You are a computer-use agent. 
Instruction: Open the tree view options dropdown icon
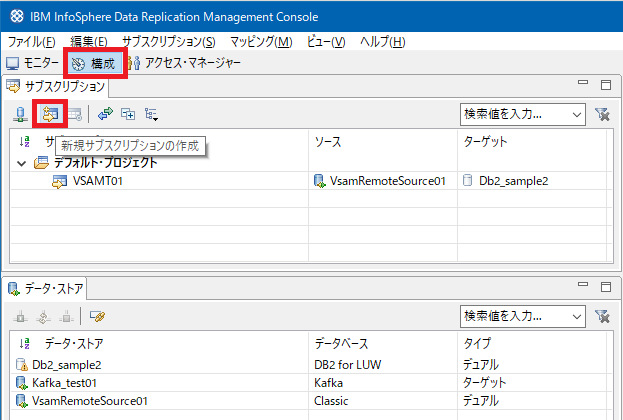[x=151, y=114]
